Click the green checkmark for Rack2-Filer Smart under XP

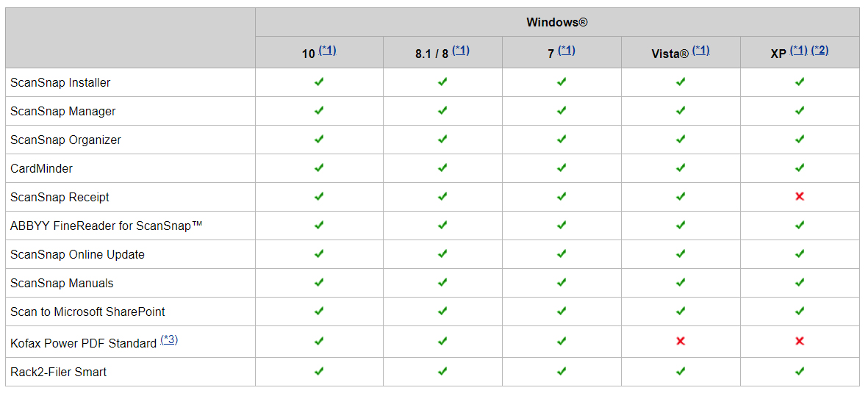click(x=800, y=371)
